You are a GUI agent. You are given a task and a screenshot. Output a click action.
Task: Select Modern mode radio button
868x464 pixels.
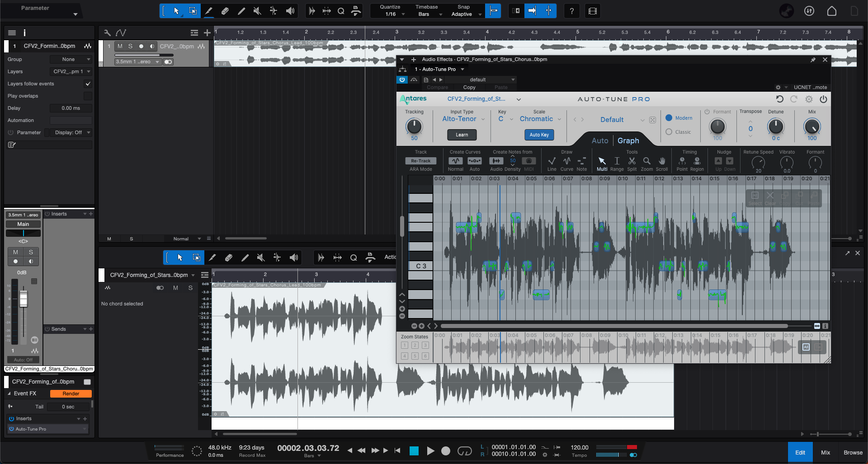(669, 118)
